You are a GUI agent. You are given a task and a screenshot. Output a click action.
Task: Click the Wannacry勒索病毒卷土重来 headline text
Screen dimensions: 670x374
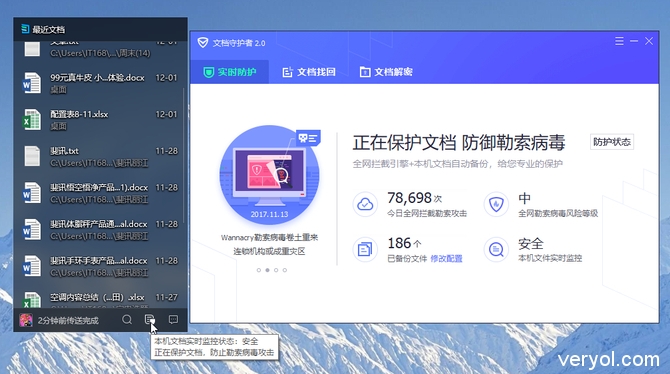(x=269, y=238)
